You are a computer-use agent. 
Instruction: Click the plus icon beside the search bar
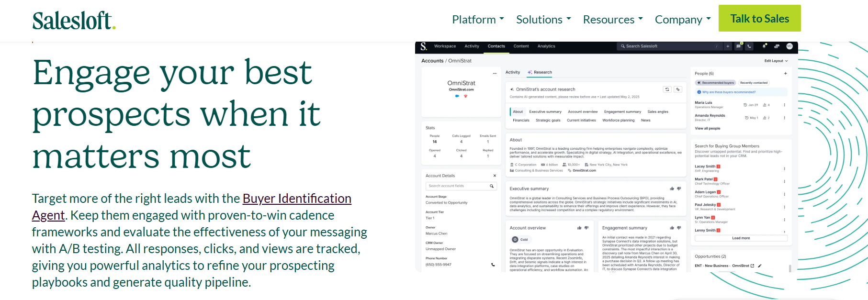pos(728,46)
